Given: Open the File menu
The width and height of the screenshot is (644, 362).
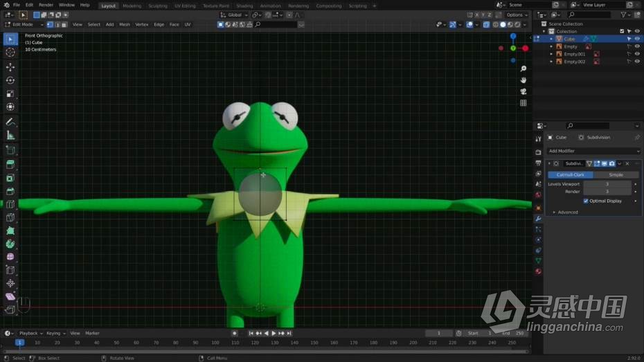Looking at the screenshot, I should coord(17,6).
